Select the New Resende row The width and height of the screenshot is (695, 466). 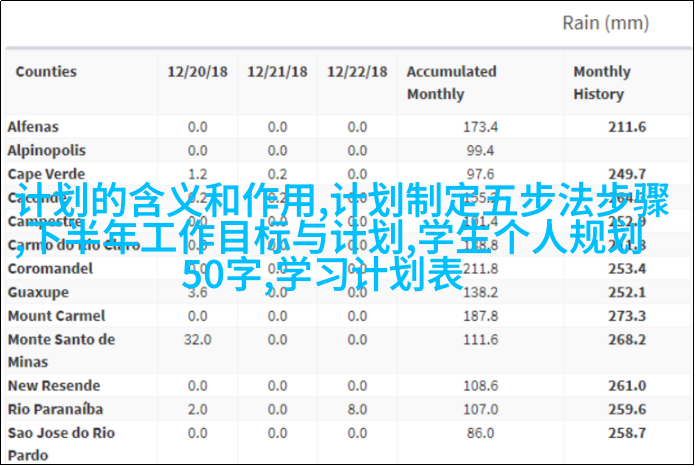coord(54,386)
